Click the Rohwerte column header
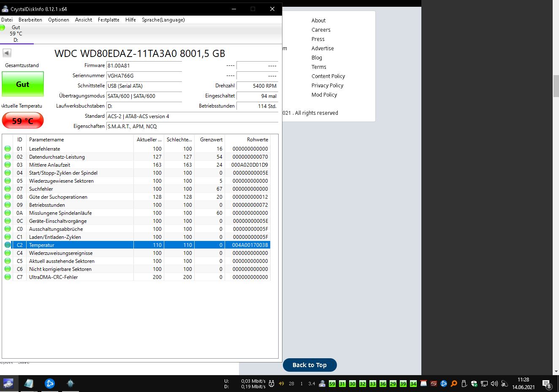Viewport: 559px width, 392px height. pos(247,140)
